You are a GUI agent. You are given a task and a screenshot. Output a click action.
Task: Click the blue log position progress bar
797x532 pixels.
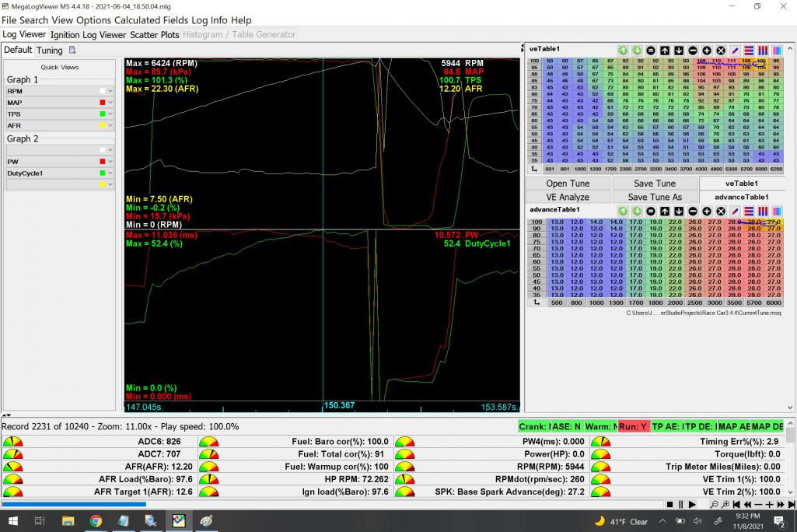(x=74, y=504)
